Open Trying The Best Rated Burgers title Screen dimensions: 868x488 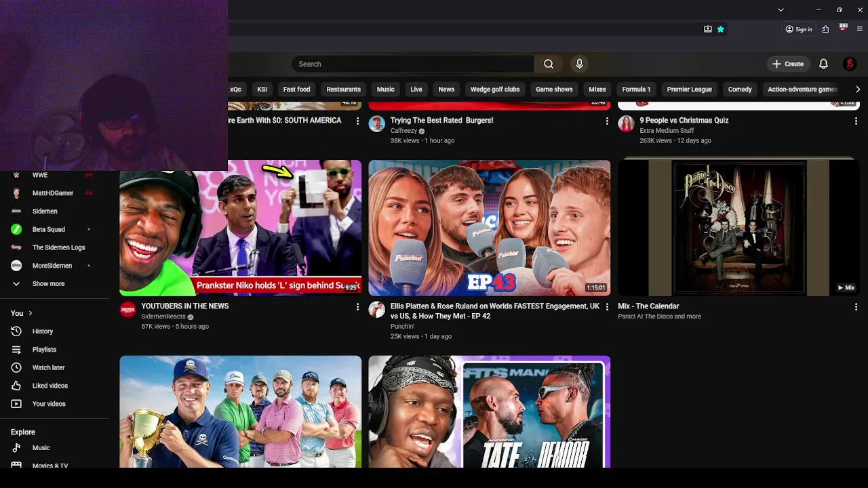(441, 120)
